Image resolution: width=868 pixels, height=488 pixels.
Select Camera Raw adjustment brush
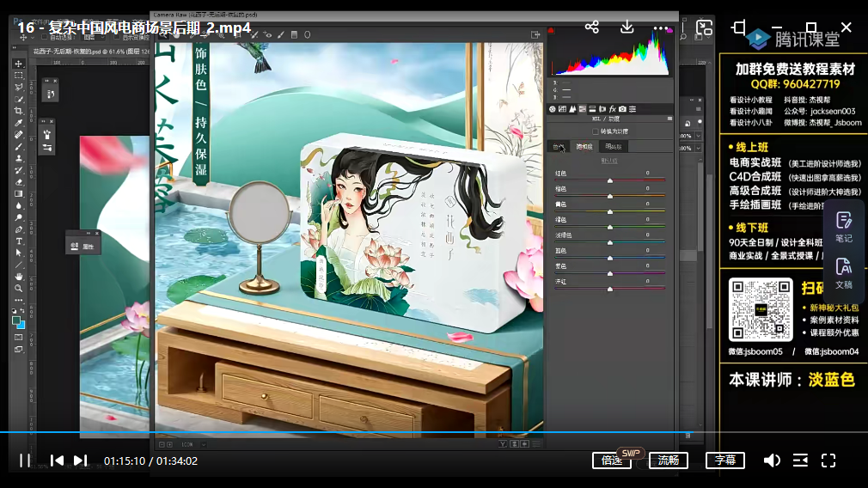[281, 35]
